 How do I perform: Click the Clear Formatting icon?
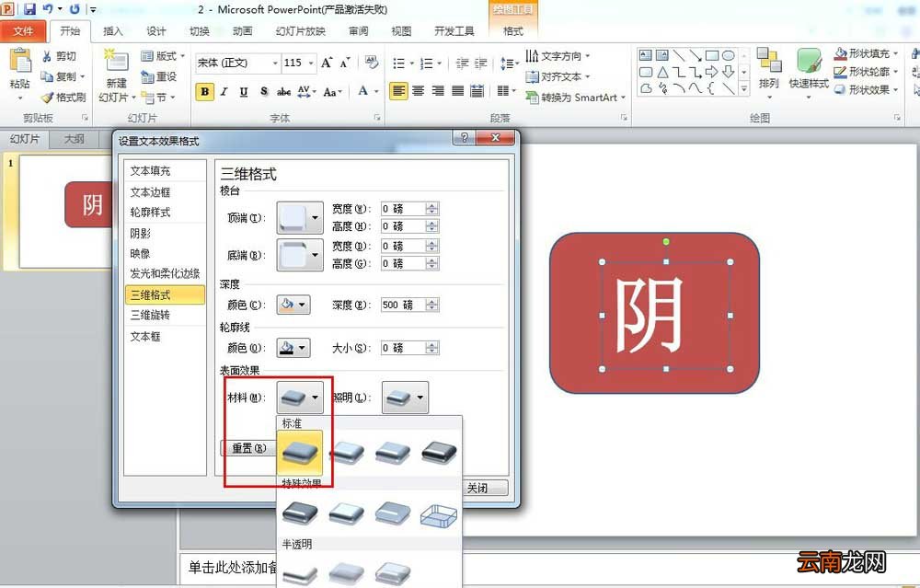[x=371, y=63]
